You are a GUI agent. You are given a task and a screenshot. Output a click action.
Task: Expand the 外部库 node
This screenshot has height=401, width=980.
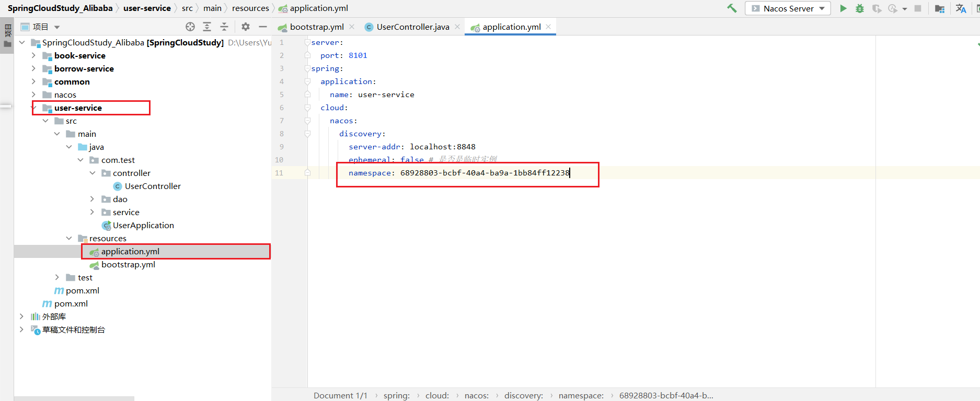click(21, 316)
